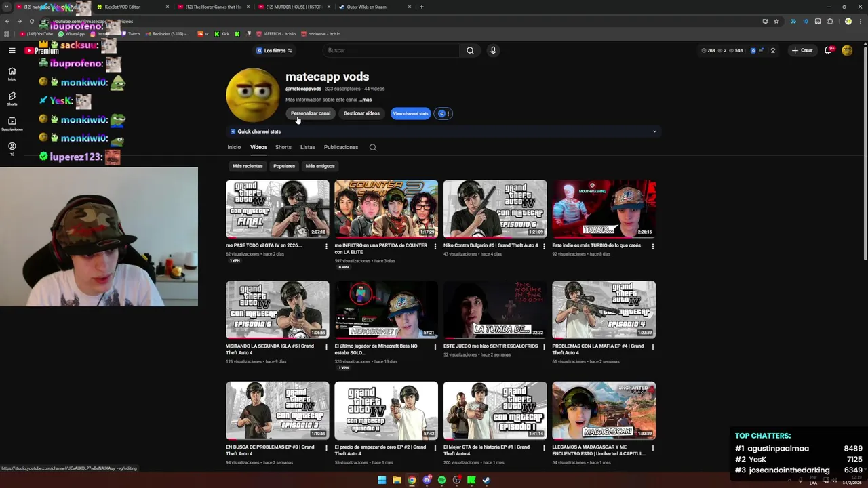Open the Windows Start menu

(382, 480)
